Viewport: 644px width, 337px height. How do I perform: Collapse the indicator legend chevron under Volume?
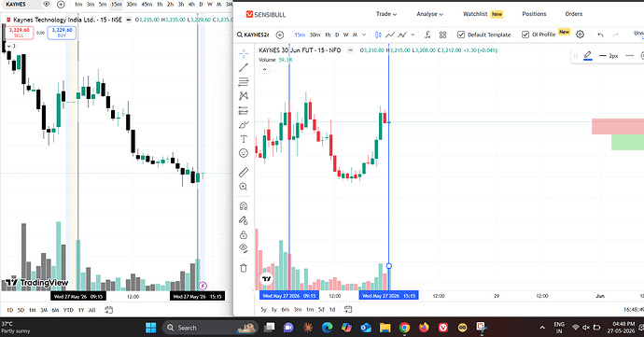[264, 69]
